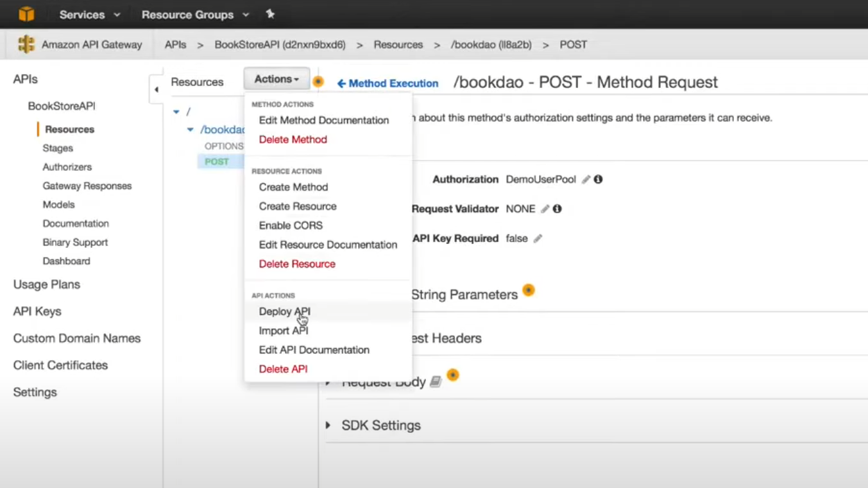Choose Edit Method Documentation
868x488 pixels.
324,120
